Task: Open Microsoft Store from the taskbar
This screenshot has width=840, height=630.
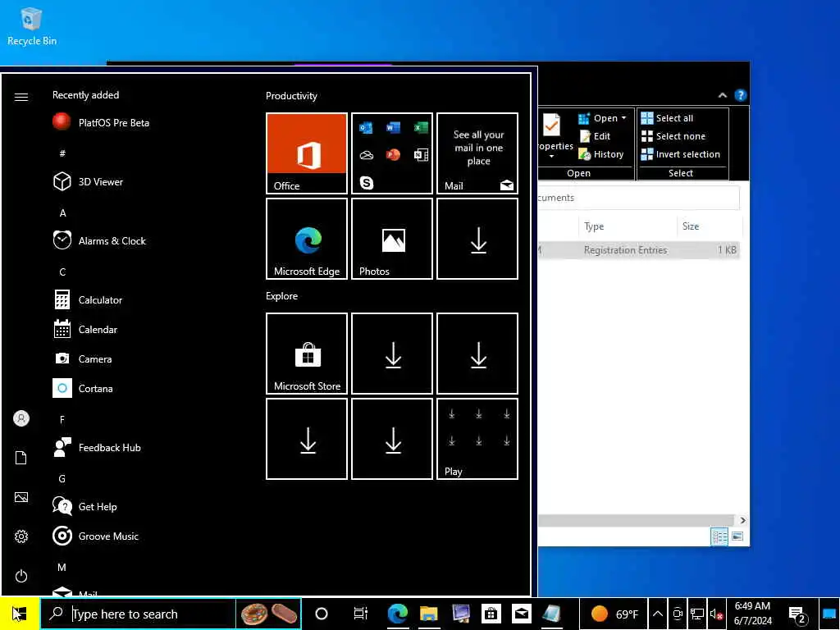Action: click(491, 614)
